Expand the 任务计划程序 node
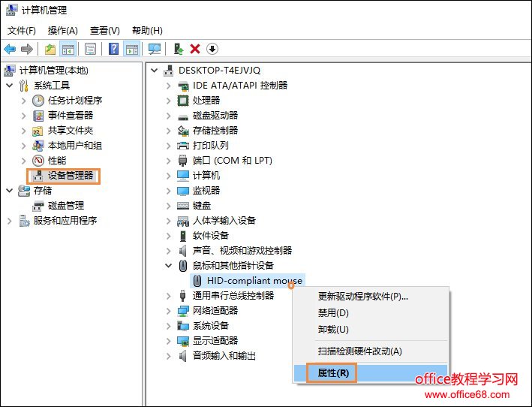The height and width of the screenshot is (407, 532). (x=23, y=101)
